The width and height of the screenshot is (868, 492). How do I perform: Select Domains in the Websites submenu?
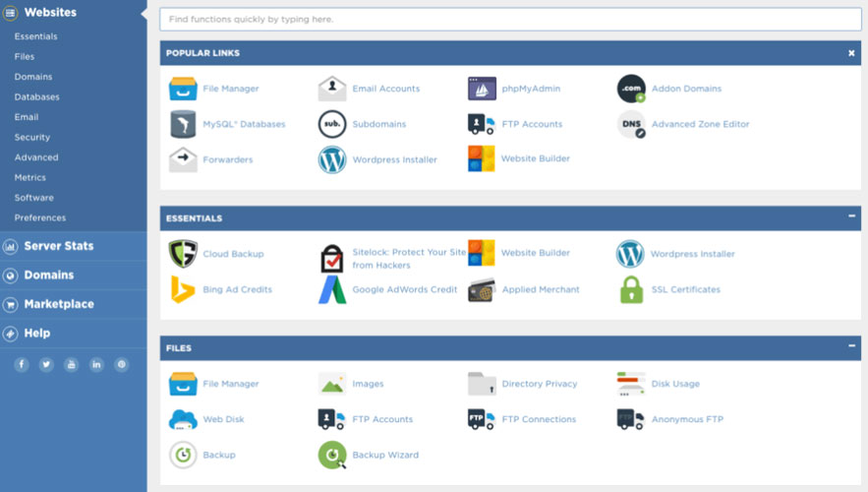[x=33, y=77]
